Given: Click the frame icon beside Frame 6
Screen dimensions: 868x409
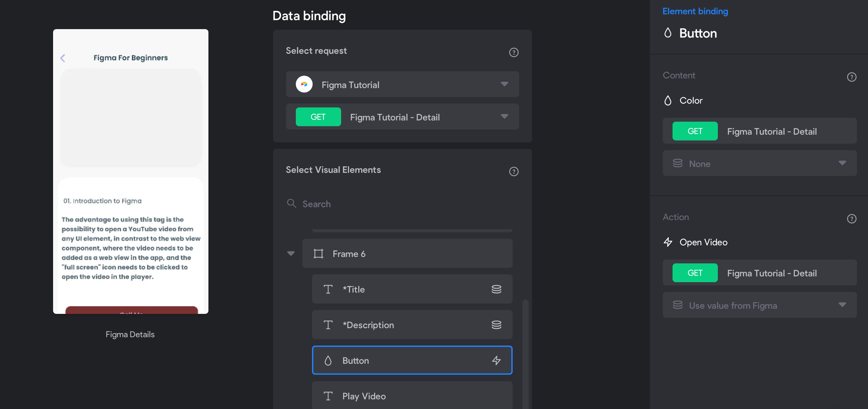Looking at the screenshot, I should 318,254.
